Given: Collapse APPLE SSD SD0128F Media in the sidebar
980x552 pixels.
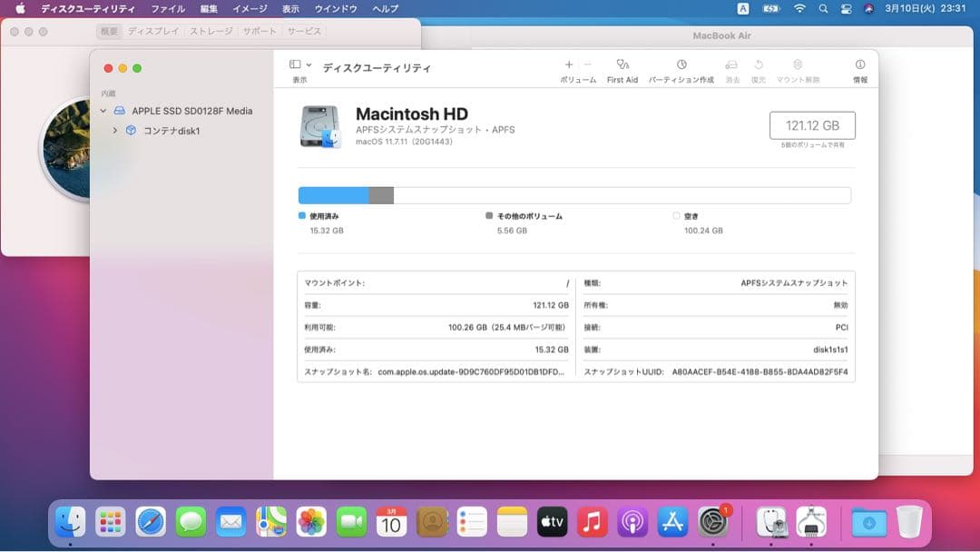Looking at the screenshot, I should pos(103,110).
